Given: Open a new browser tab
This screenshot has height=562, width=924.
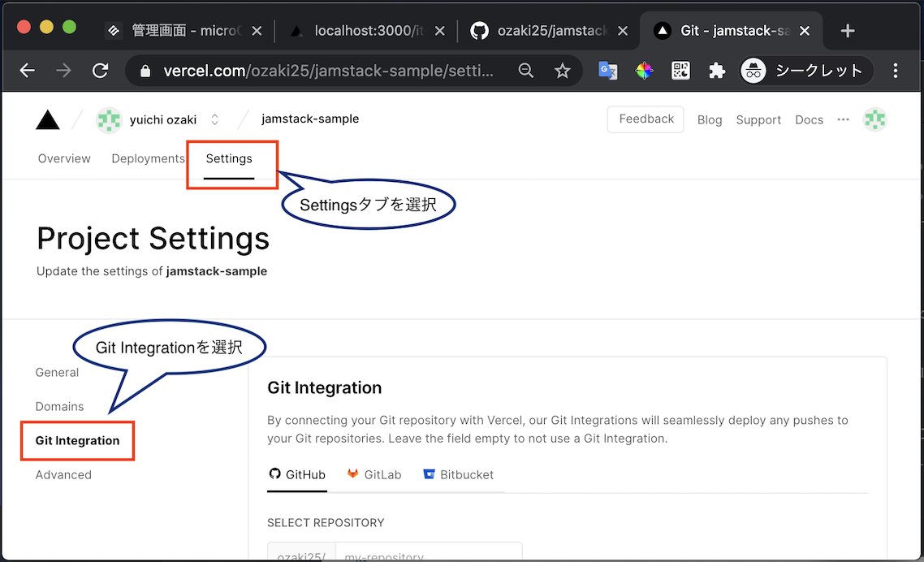Looking at the screenshot, I should [x=848, y=31].
